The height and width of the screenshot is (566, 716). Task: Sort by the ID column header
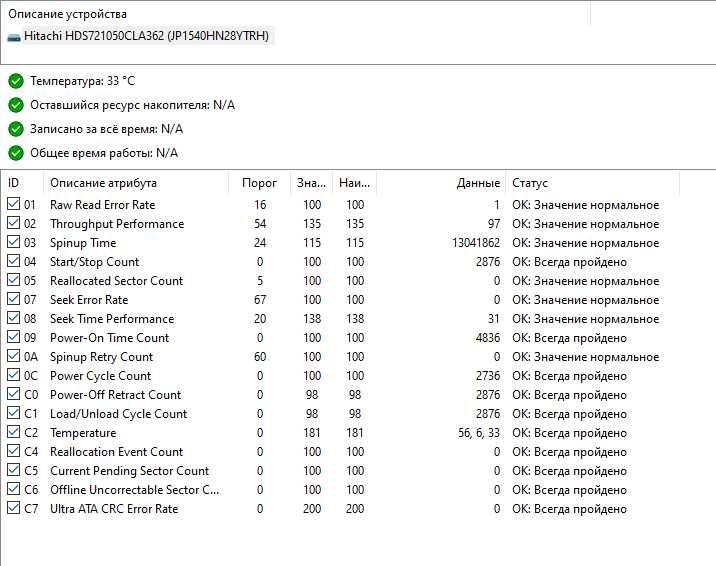[x=22, y=183]
